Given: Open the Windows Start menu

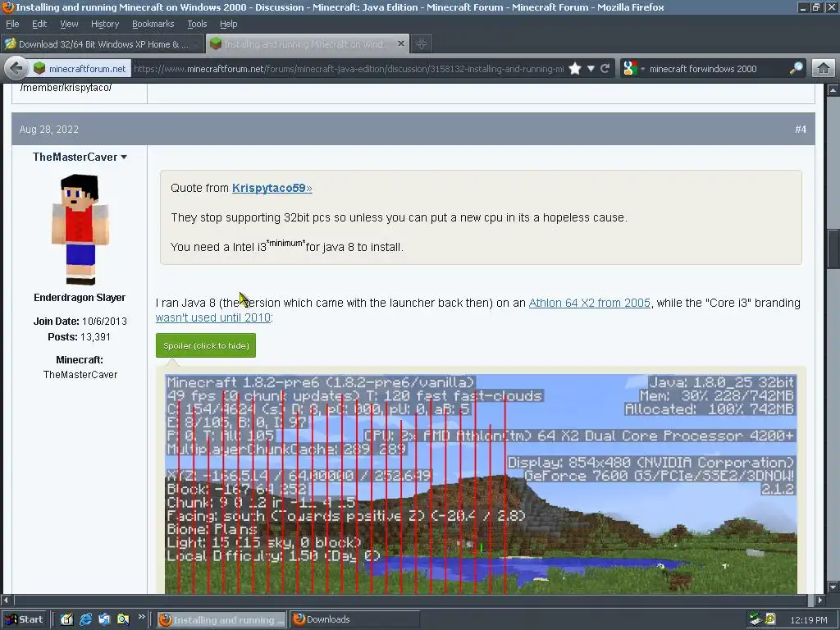Looking at the screenshot, I should [x=24, y=620].
